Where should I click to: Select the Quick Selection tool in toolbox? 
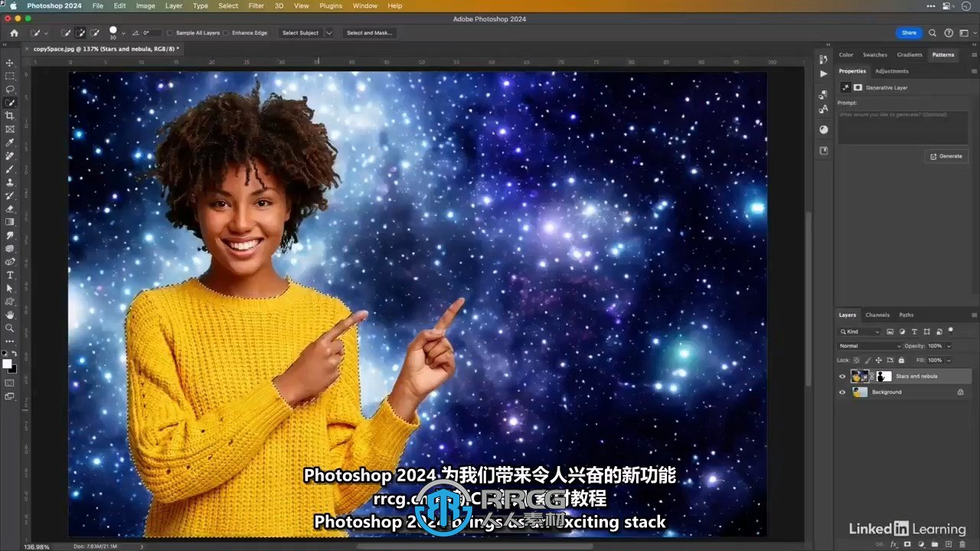pyautogui.click(x=10, y=103)
